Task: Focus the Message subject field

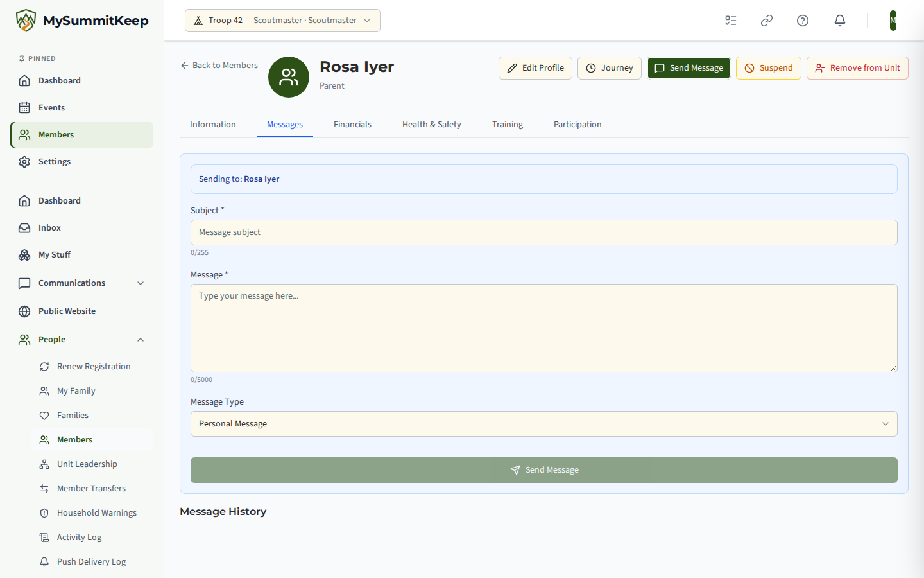Action: [543, 232]
